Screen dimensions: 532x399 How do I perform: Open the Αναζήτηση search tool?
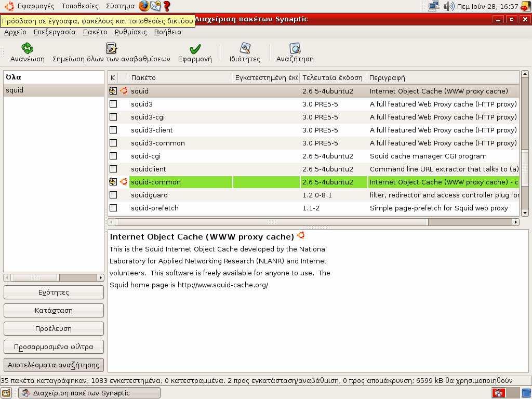click(x=295, y=48)
